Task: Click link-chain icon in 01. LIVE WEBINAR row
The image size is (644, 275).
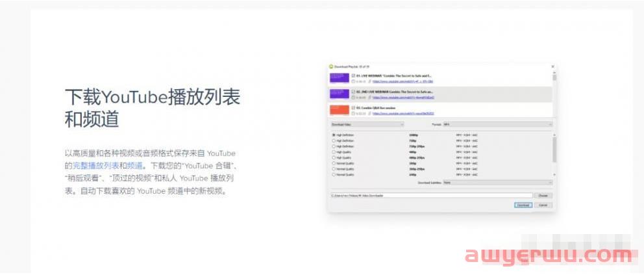Action: [x=369, y=81]
